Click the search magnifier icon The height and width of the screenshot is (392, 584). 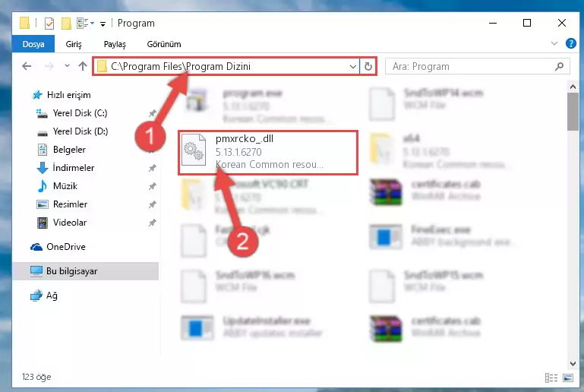[559, 66]
